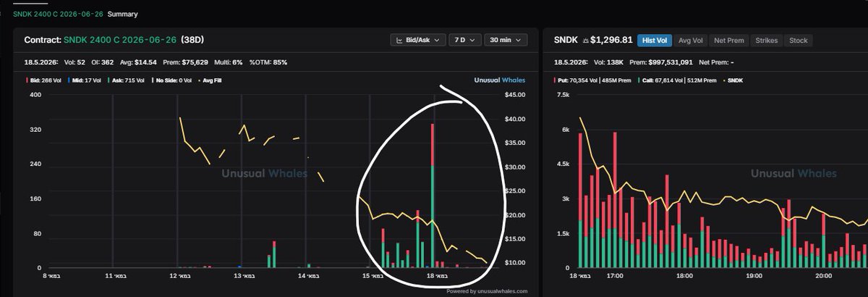Screen dimensions: 868x297
Task: Open the Bid/Ask chart type dropdown
Action: pos(417,40)
